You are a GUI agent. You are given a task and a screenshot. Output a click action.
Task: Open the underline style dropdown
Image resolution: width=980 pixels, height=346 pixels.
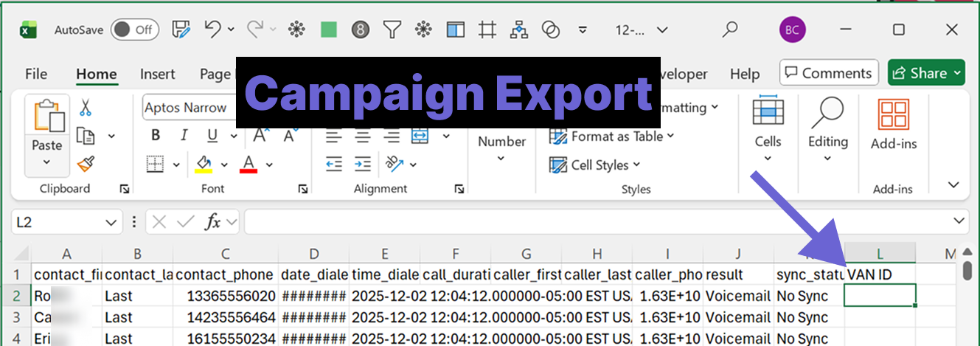coord(232,136)
